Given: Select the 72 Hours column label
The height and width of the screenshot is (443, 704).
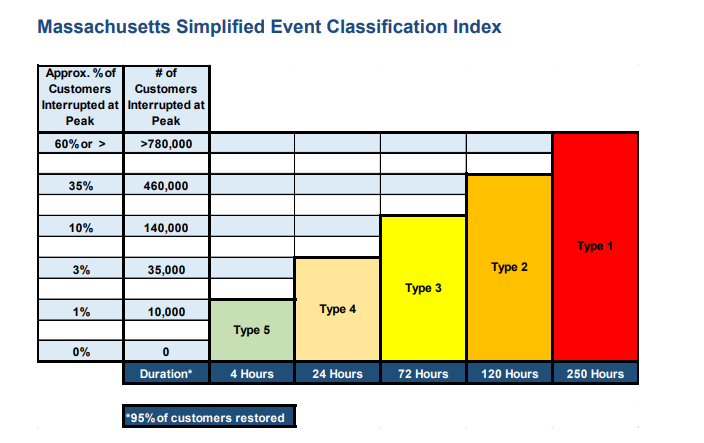Looking at the screenshot, I should [x=423, y=373].
